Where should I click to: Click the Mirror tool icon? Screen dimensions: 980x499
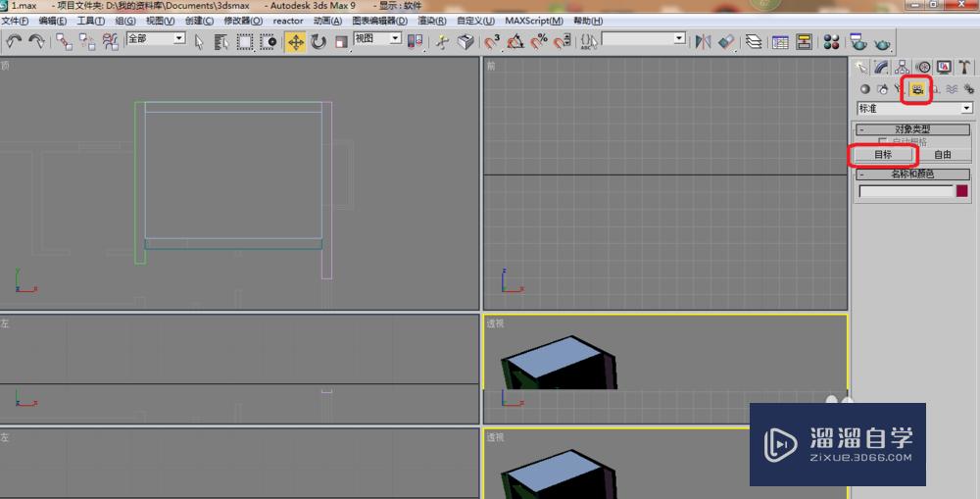click(703, 41)
